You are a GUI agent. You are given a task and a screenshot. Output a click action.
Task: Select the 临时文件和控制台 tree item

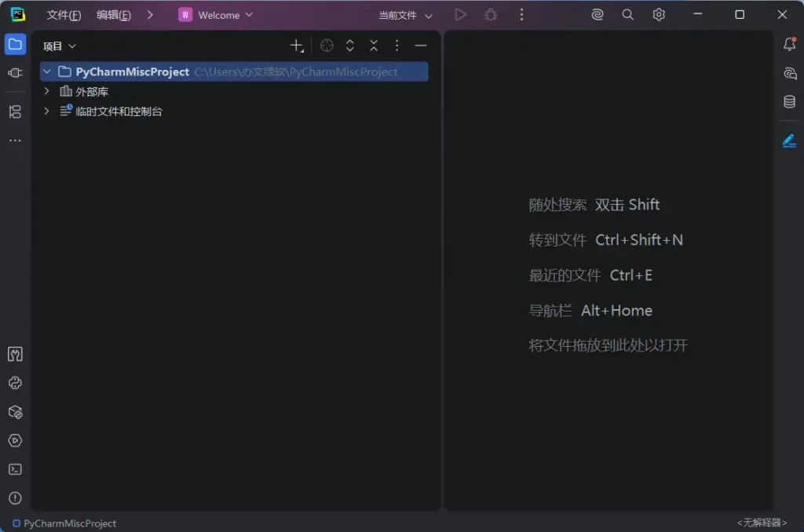coord(119,111)
